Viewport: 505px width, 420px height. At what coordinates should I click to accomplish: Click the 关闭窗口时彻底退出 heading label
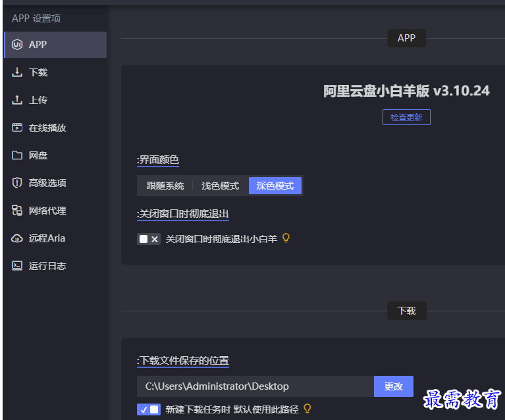click(183, 214)
